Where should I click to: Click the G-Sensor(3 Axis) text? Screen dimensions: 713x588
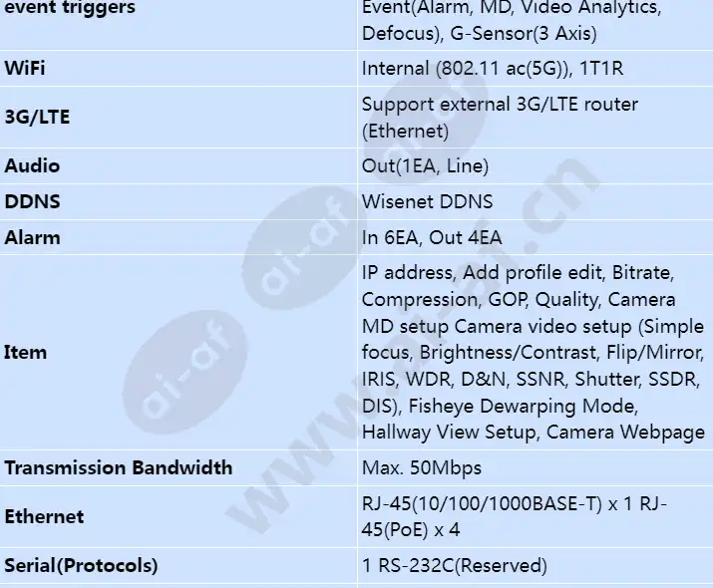coord(523,34)
